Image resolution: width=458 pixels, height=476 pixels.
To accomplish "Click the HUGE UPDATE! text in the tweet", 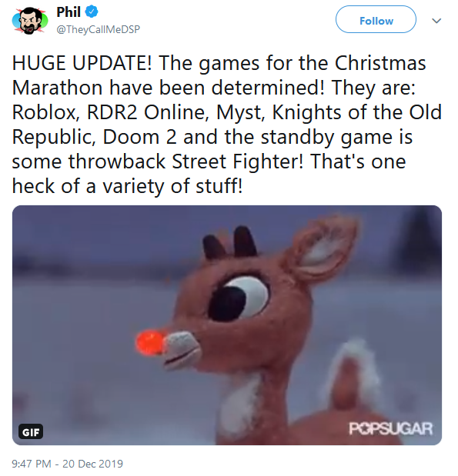I will [x=82, y=63].
